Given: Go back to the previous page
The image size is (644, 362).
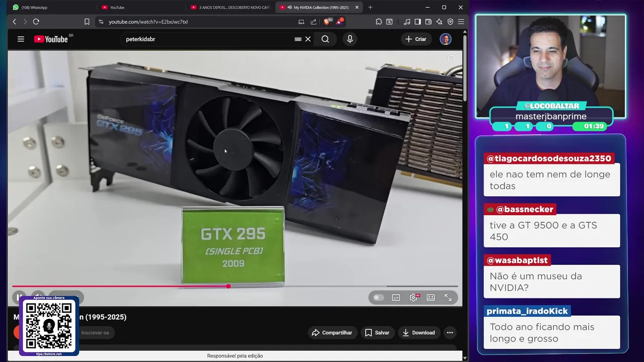Looking at the screenshot, I should point(14,22).
